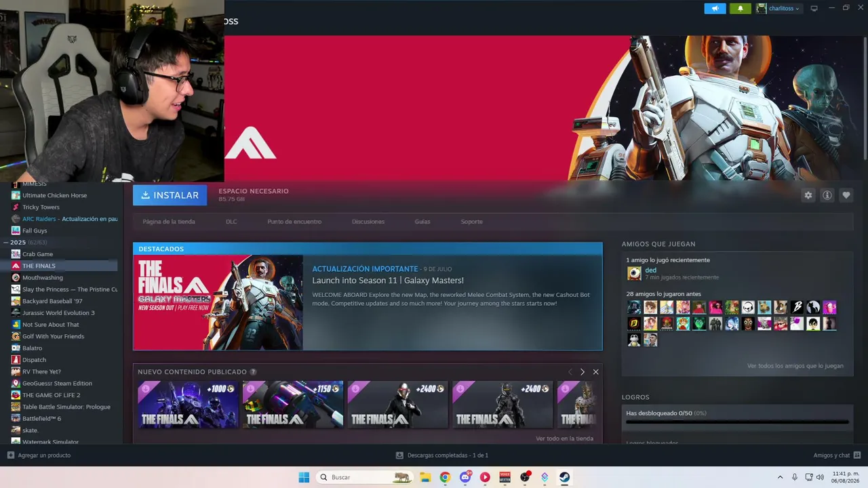Screen dimensions: 868x488
Task: Click the Backyard Baseball '97 game icon
Action: point(16,301)
